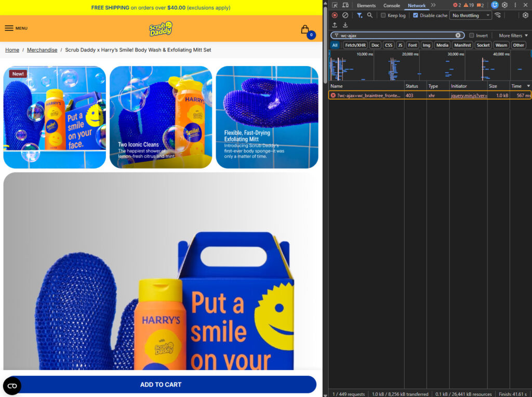Viewport: 532px width, 397px height.
Task: Sort by the Type column header
Action: [437, 86]
